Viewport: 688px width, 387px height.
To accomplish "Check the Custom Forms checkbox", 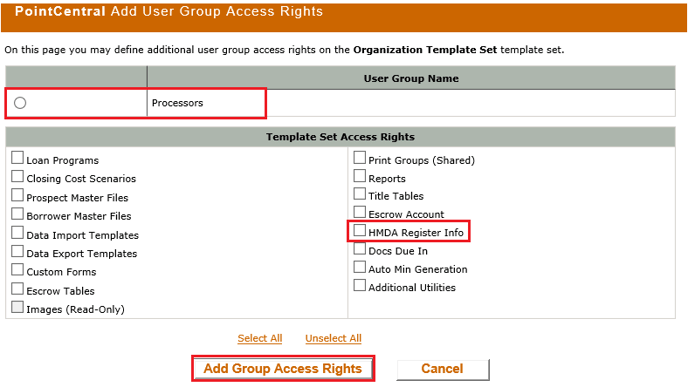I will pyautogui.click(x=17, y=269).
